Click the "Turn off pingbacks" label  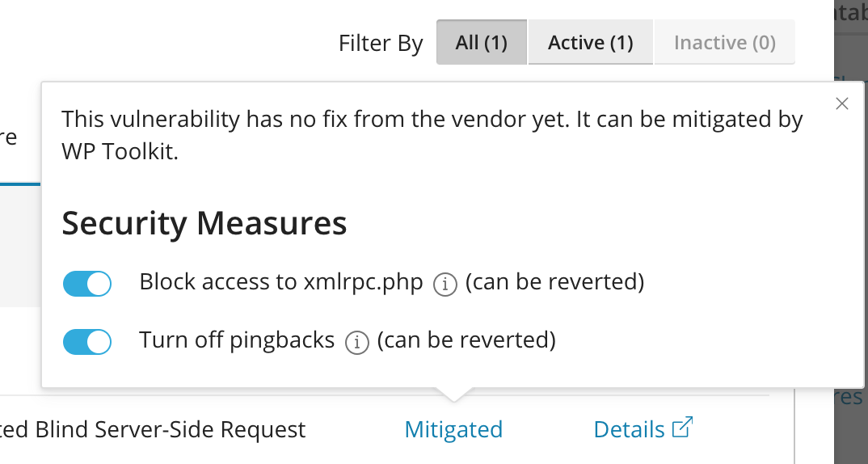(x=237, y=340)
